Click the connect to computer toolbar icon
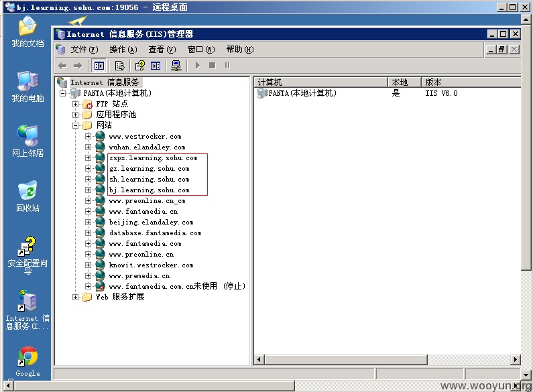Image resolution: width=533 pixels, height=392 pixels. click(176, 66)
